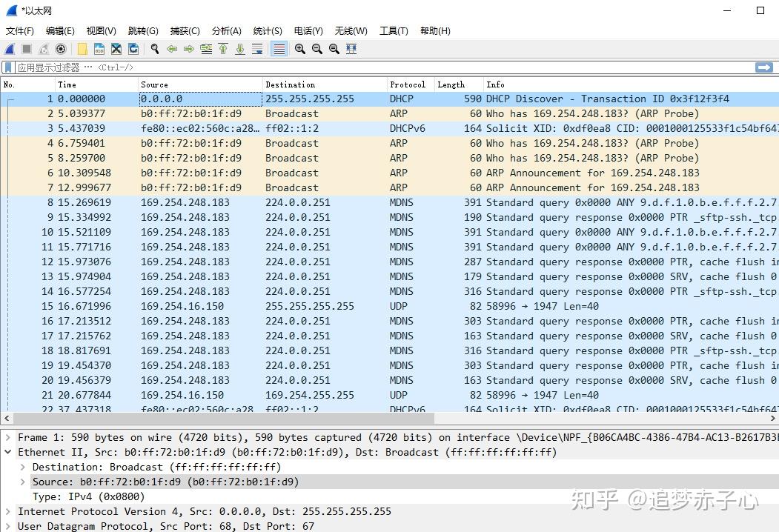Open the 文件(F) menu
779x532 pixels.
click(x=20, y=31)
